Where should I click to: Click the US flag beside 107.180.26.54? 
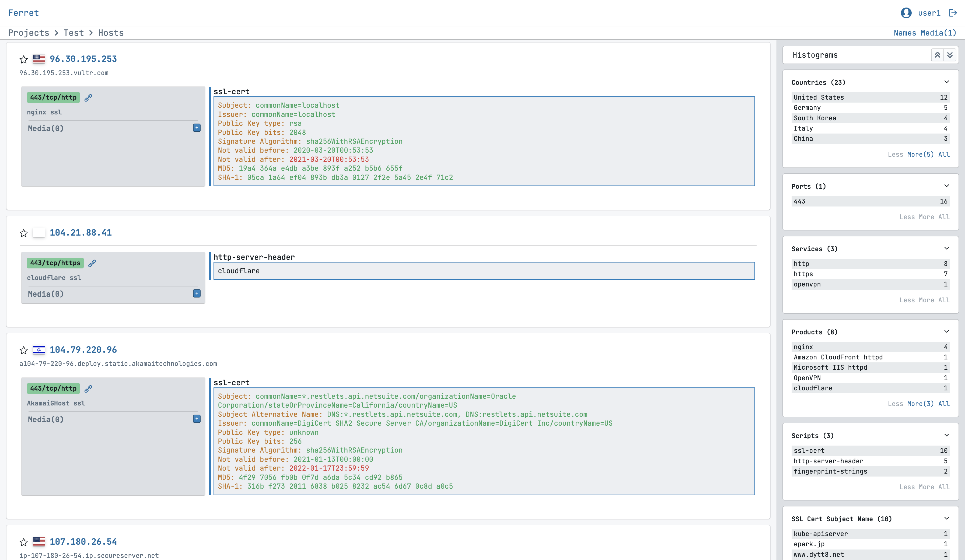(39, 542)
